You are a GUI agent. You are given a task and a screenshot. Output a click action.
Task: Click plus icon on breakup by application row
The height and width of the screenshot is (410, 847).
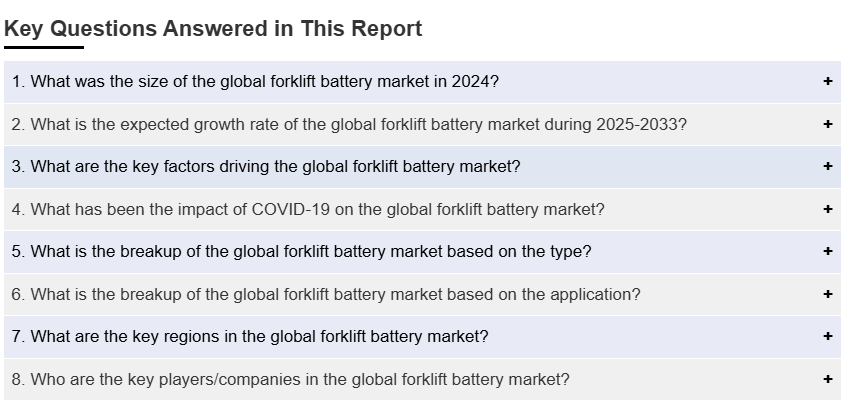point(827,295)
